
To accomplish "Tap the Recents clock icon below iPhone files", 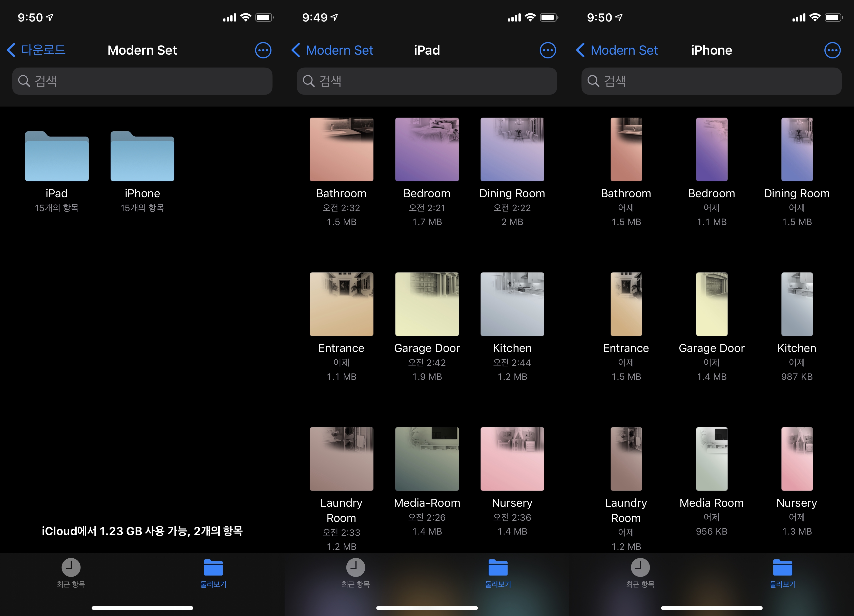I will tap(640, 567).
